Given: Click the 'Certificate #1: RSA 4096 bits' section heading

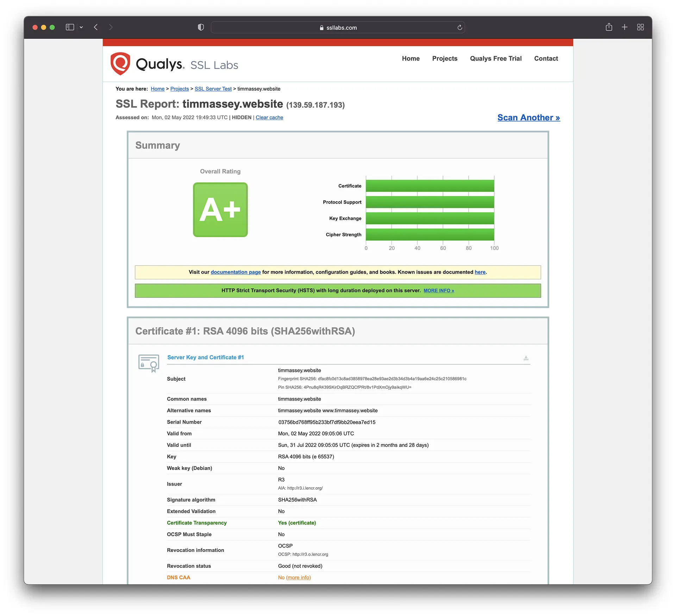Looking at the screenshot, I should tap(245, 331).
